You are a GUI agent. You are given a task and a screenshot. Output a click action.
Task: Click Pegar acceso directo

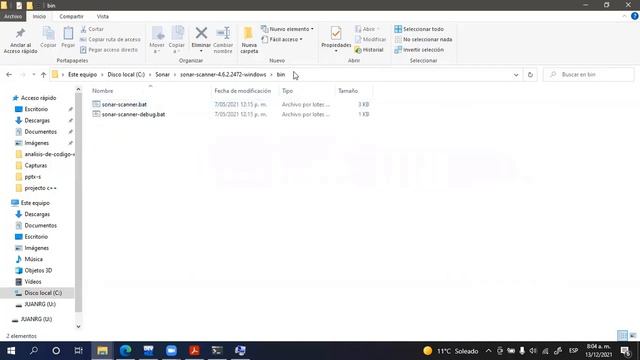(x=109, y=50)
